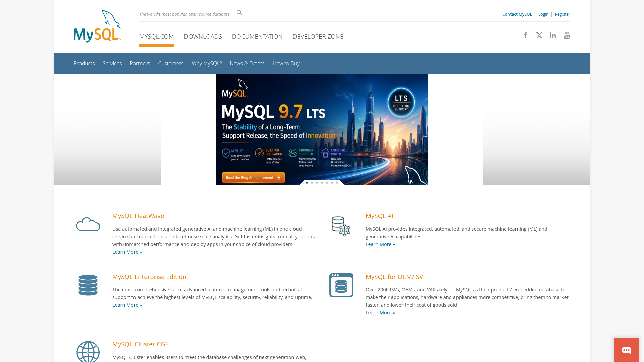The image size is (644, 362).
Task: Select the fourth carousel dot
Action: tap(322, 183)
